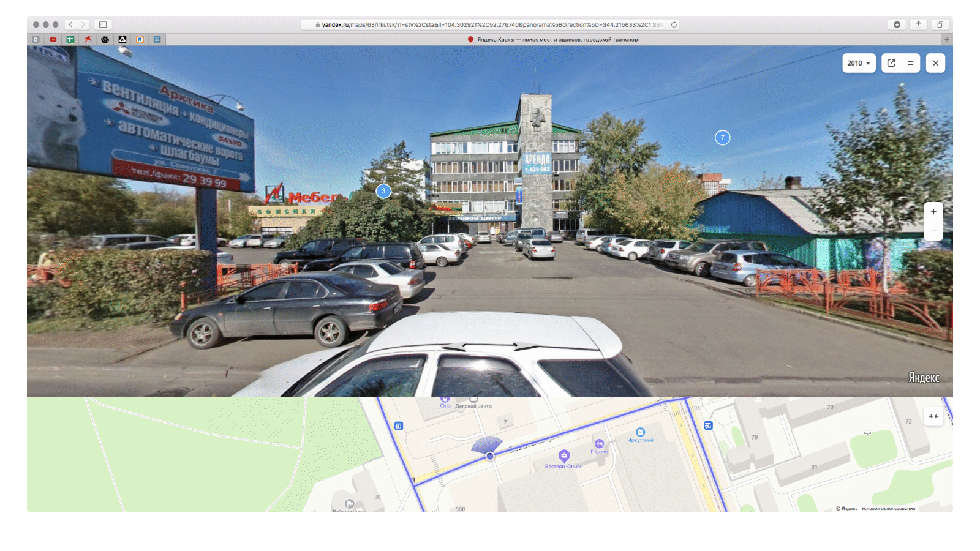Open the green spreadsheet pinned tab
The image size is (980, 551).
coord(70,39)
